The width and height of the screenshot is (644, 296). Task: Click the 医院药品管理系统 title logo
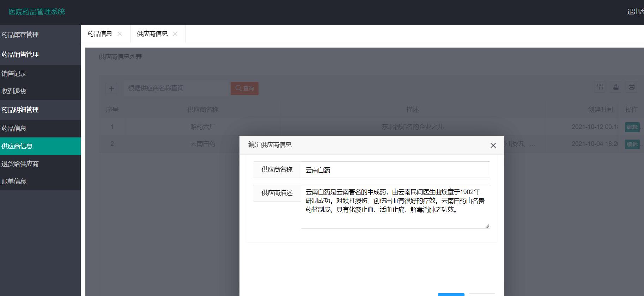tap(37, 12)
